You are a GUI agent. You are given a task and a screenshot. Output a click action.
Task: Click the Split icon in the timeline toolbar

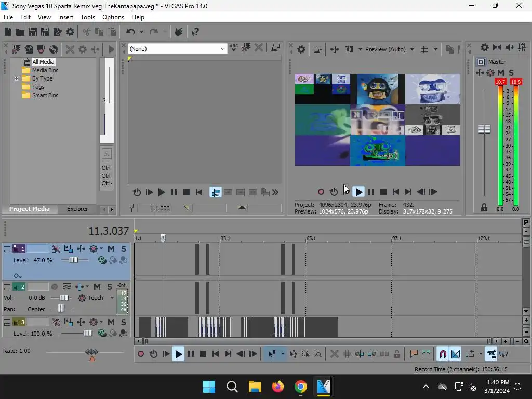click(384, 354)
